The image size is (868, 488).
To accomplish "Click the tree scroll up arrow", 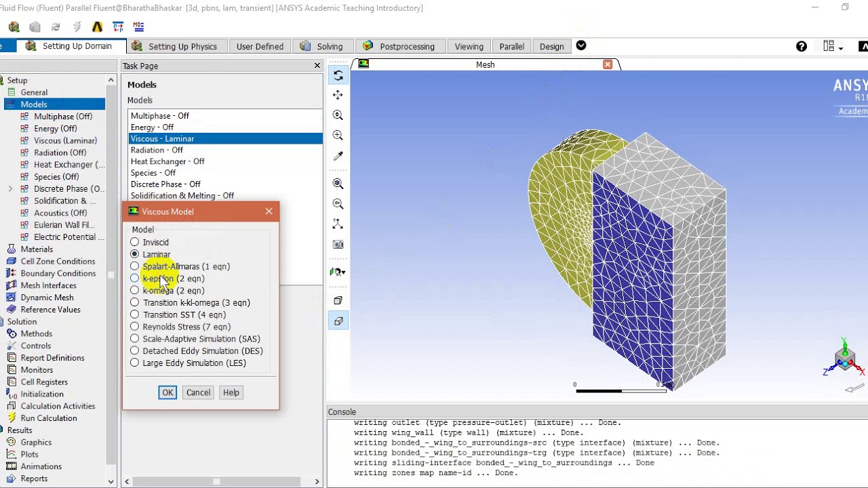I will (x=111, y=80).
